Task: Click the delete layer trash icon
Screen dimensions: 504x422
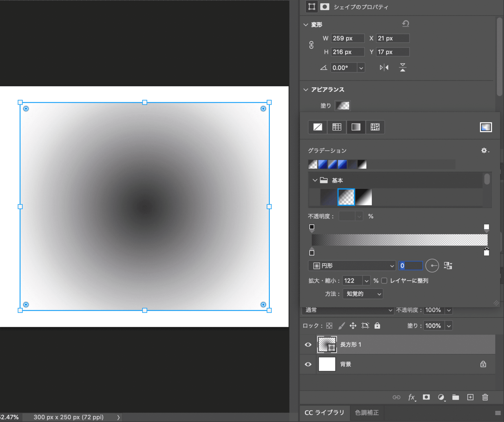Action: tap(485, 397)
